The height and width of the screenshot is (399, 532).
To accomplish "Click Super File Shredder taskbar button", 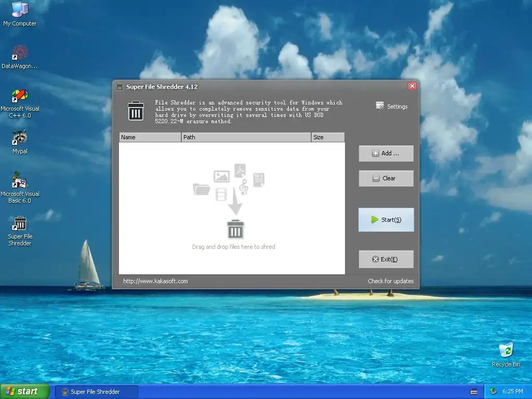I will click(x=96, y=392).
